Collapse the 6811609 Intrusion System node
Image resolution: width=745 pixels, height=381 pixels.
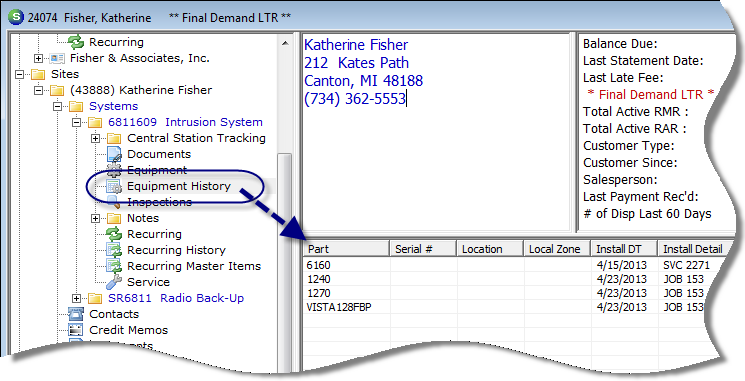pos(76,123)
